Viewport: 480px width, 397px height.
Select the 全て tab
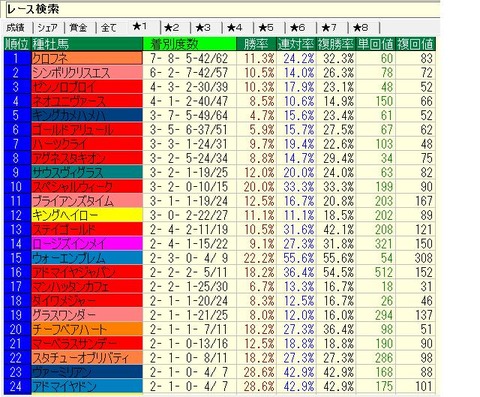point(109,28)
